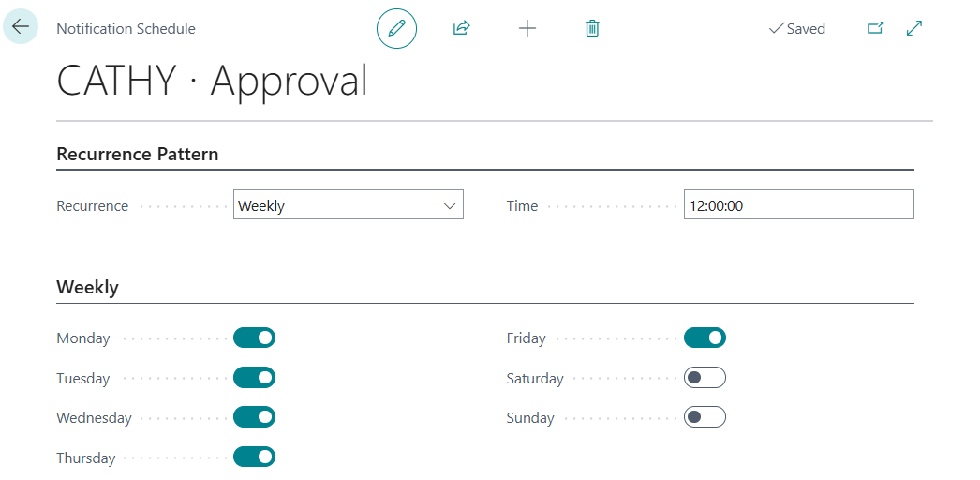Collapse the Recurrence Pattern section header
Viewport: 980px width, 480px height.
(138, 155)
